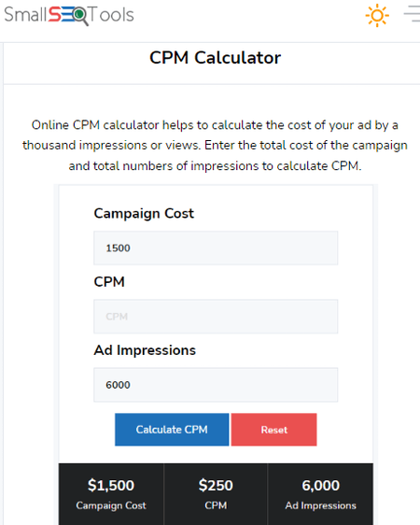Focus the Ad Impressions input field

[x=216, y=385]
